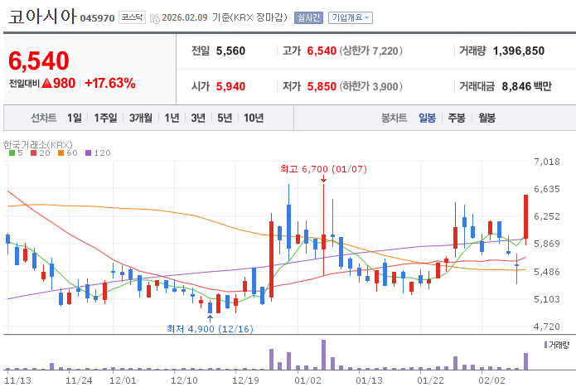This screenshot has width=576, height=392.
Task: Click the 7,018 price axis label
Action: (547, 162)
